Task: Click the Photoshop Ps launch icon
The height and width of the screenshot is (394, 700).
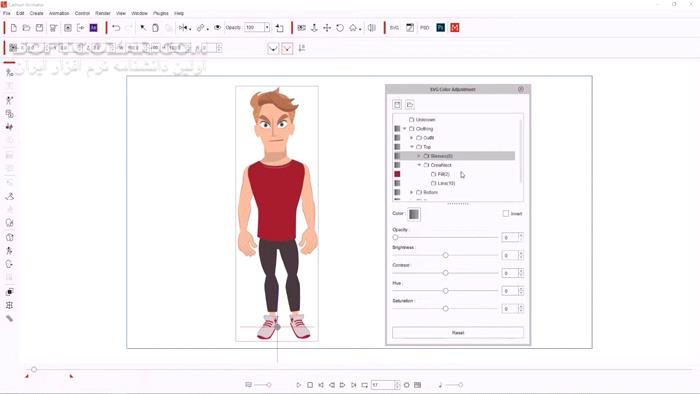Action: click(x=441, y=28)
